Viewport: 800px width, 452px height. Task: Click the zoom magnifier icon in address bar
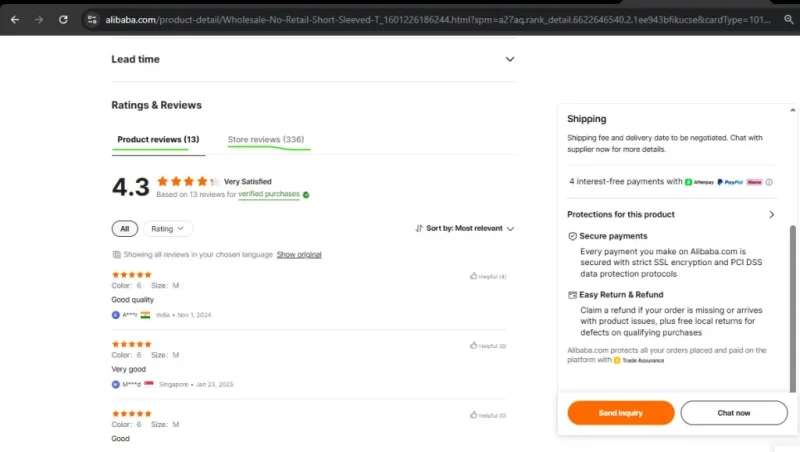coord(789,19)
